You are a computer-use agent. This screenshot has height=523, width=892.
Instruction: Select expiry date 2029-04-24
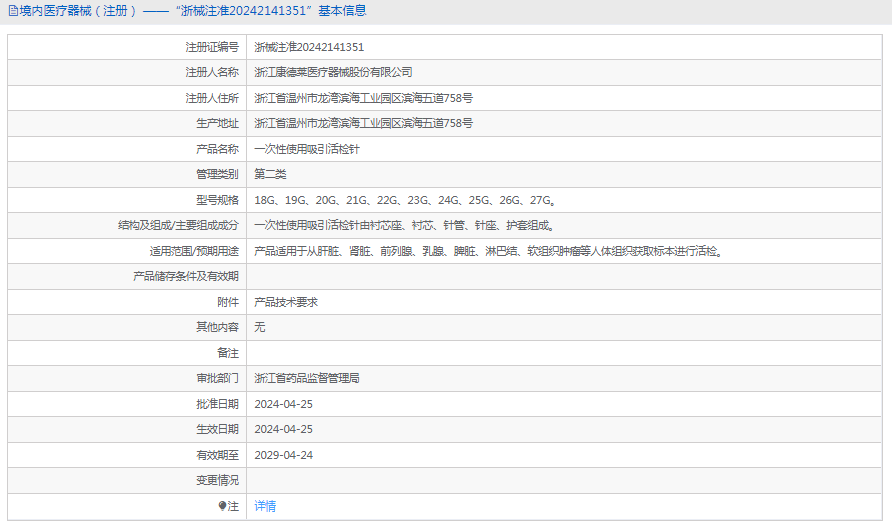pos(283,455)
